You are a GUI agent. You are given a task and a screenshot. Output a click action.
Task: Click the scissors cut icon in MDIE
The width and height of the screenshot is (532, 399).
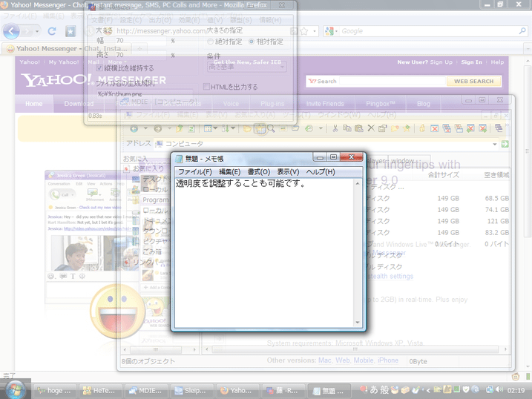[335, 128]
